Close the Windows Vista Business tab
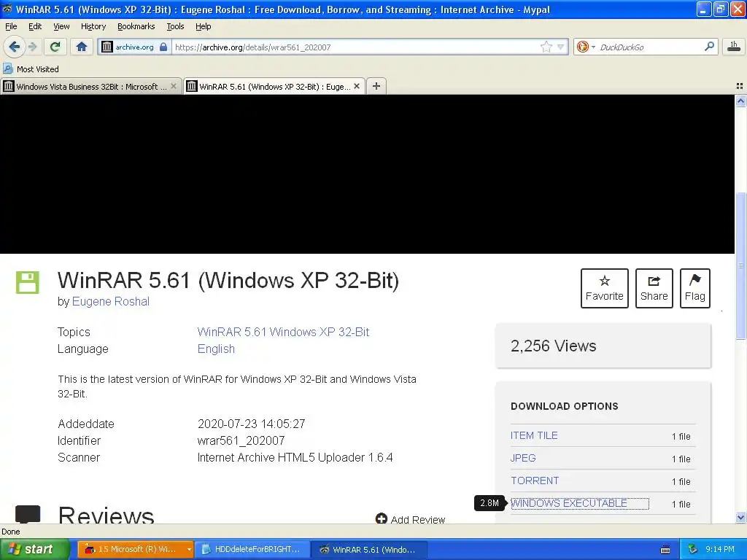The height and width of the screenshot is (560, 747). tap(174, 86)
